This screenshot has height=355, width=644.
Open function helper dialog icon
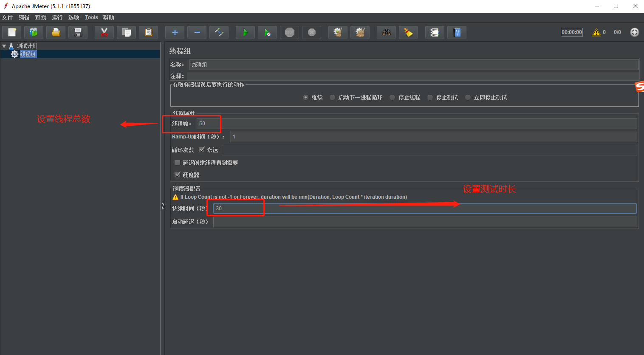point(435,32)
